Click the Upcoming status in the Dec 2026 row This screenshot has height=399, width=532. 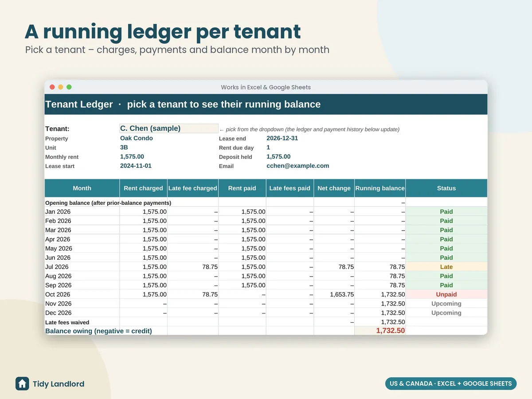click(446, 313)
